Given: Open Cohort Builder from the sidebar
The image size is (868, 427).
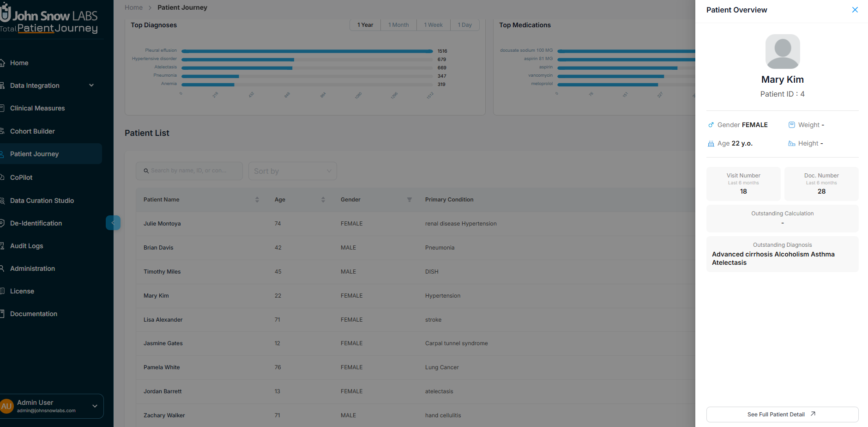Looking at the screenshot, I should (x=33, y=131).
